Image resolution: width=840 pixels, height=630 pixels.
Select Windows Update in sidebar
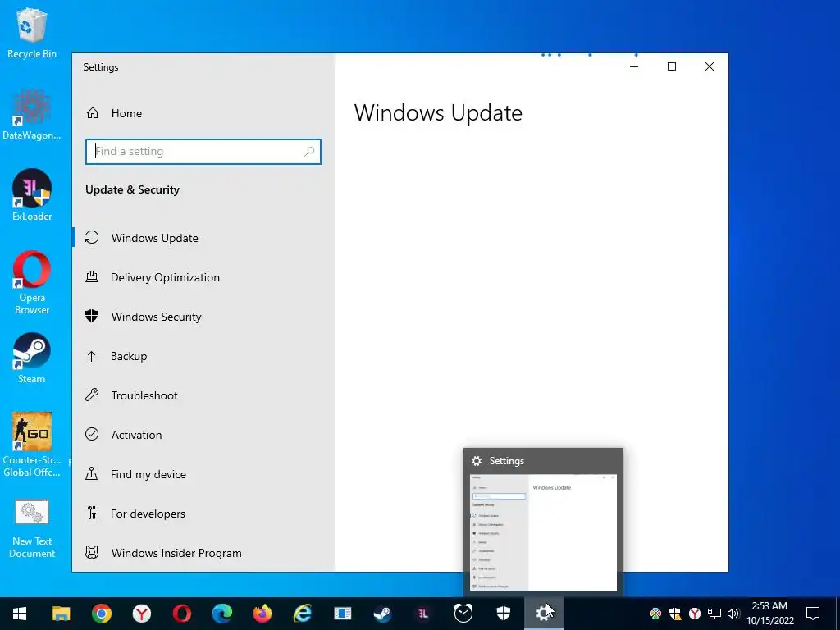point(203,238)
